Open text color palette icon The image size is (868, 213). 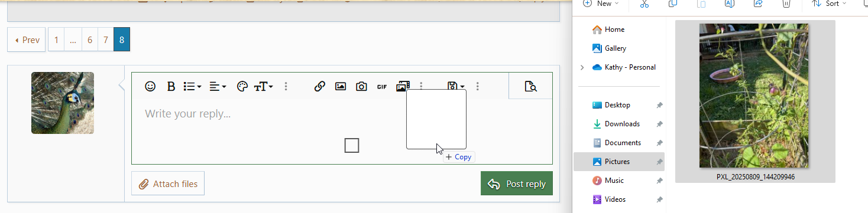[242, 86]
